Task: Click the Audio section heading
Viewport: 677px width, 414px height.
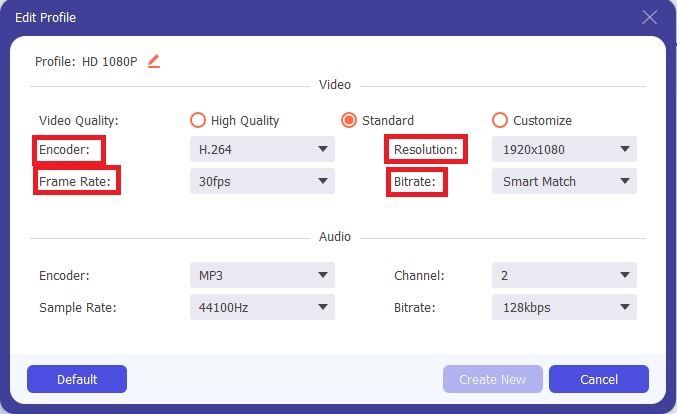Action: 334,237
